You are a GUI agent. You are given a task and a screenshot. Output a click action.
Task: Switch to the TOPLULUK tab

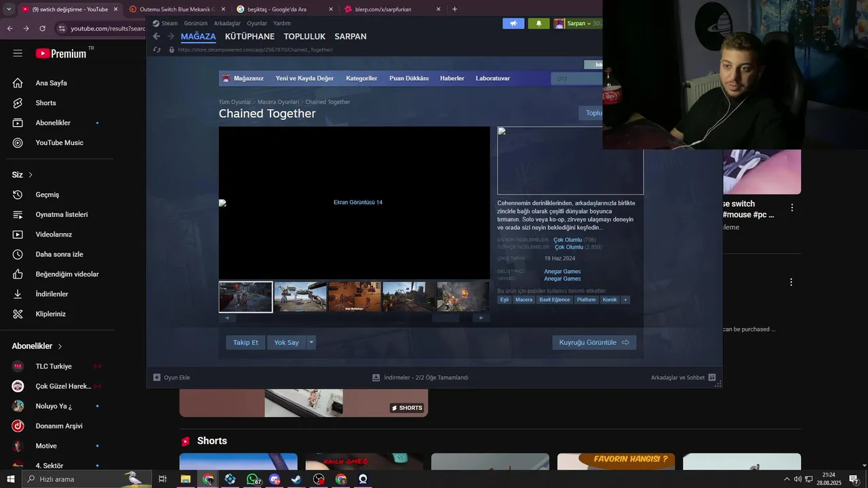click(x=304, y=37)
